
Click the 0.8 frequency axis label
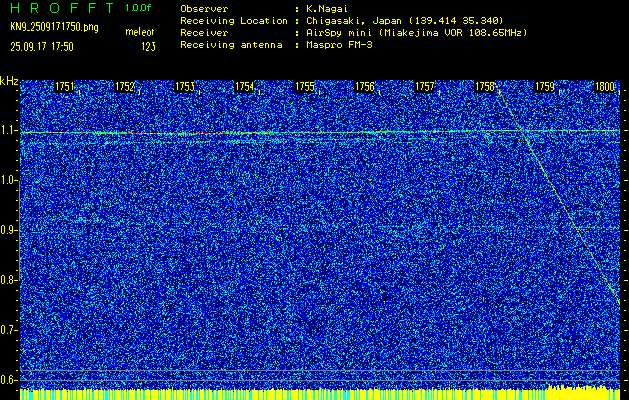click(x=8, y=280)
